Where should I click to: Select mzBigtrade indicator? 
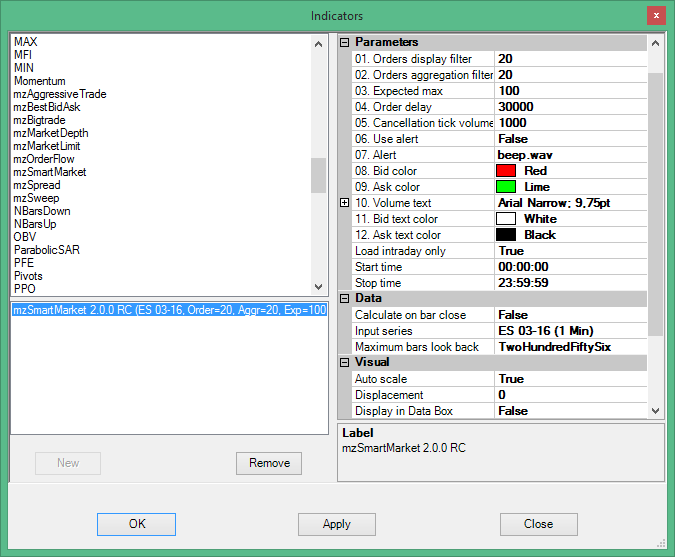pyautogui.click(x=40, y=120)
